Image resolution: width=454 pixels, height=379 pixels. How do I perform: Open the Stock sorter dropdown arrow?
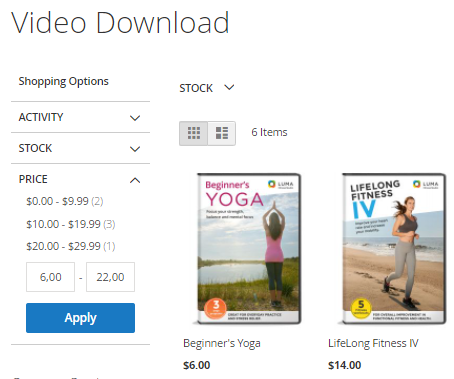(229, 88)
